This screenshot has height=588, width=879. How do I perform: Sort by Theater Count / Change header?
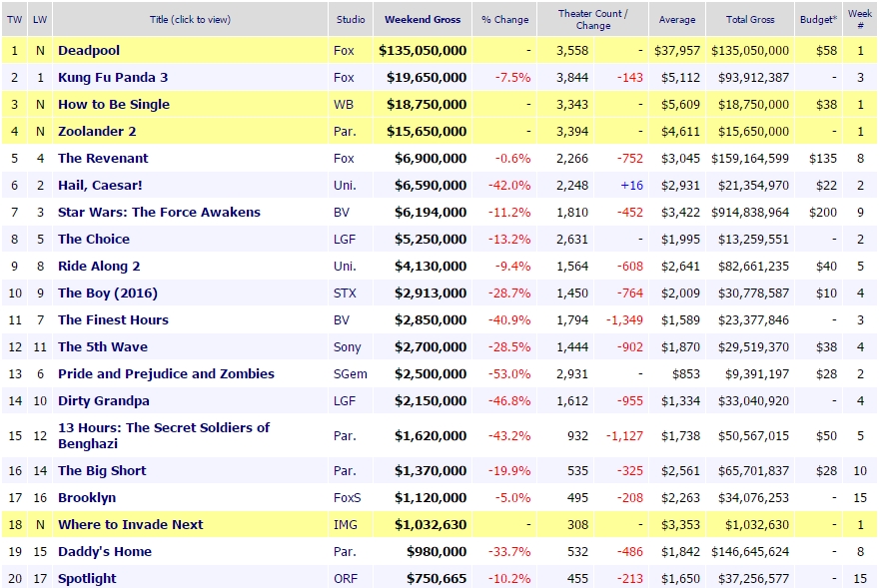coord(593,20)
